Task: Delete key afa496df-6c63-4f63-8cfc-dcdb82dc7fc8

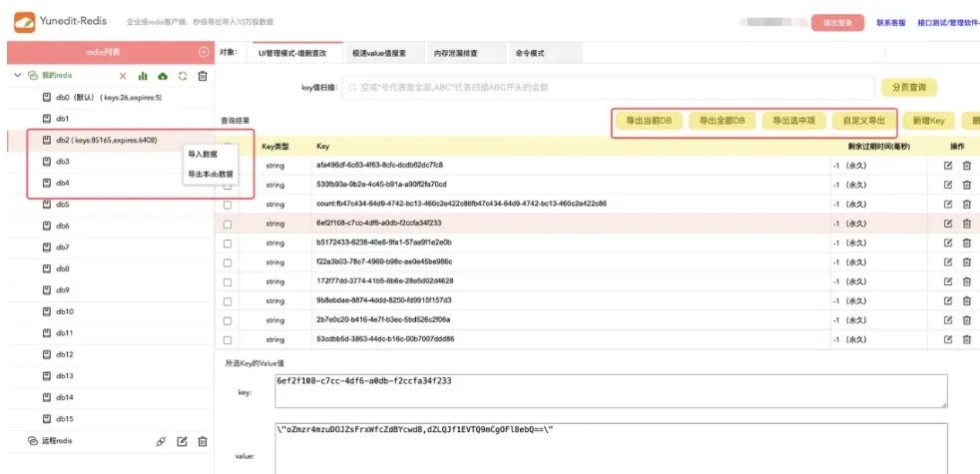Action: 967,165
